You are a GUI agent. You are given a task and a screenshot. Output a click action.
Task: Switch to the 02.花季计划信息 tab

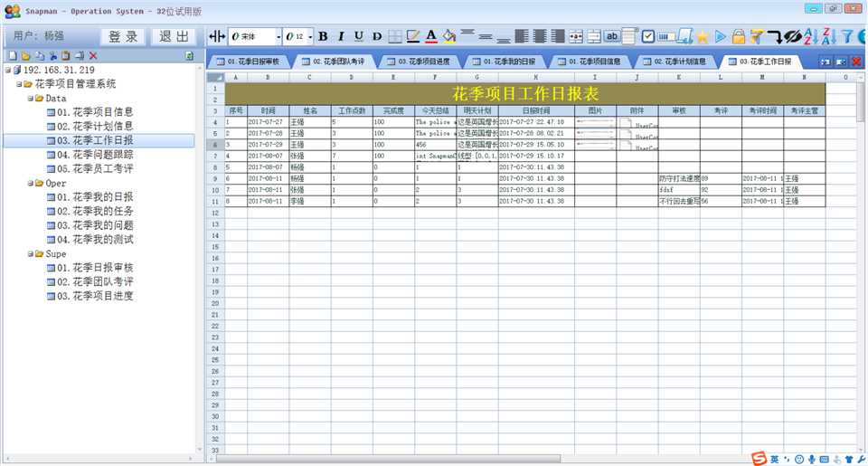pos(675,62)
